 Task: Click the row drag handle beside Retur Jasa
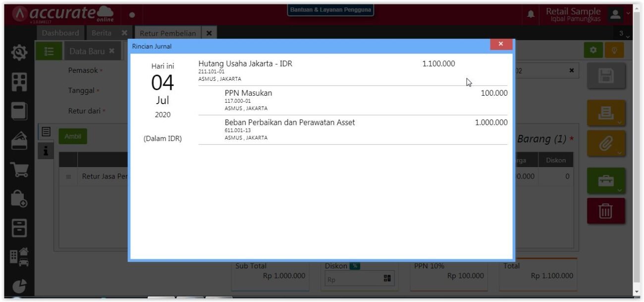point(68,177)
